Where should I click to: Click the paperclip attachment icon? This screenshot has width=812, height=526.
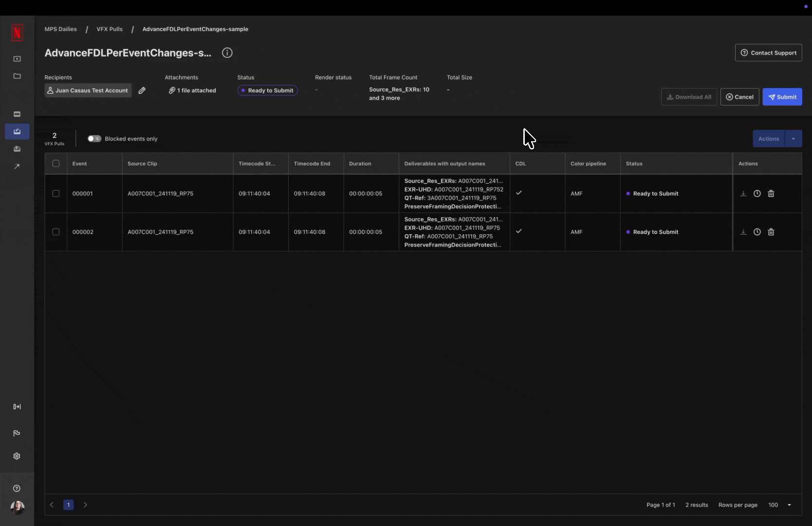coord(172,91)
